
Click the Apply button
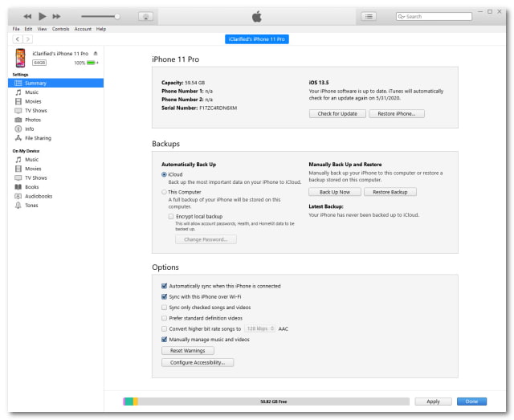[433, 402]
